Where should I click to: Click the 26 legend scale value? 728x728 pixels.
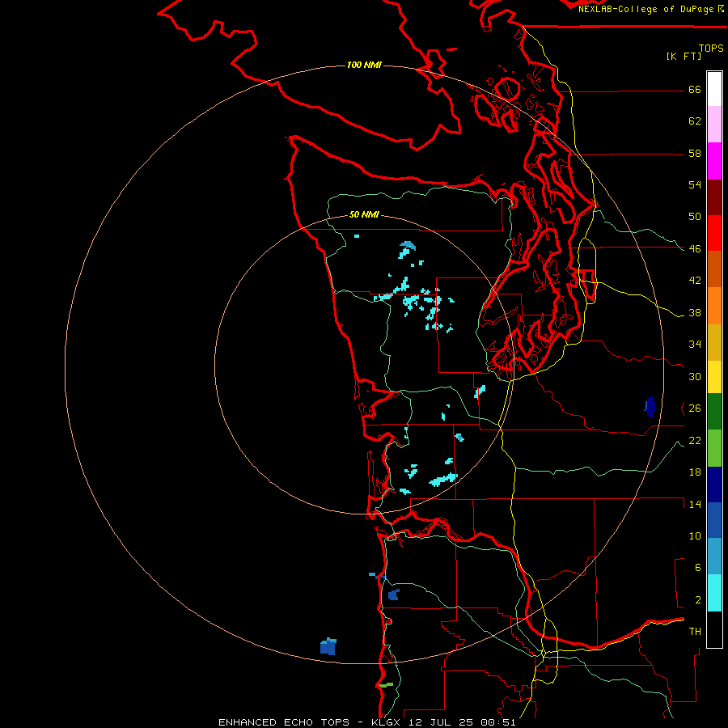click(695, 408)
